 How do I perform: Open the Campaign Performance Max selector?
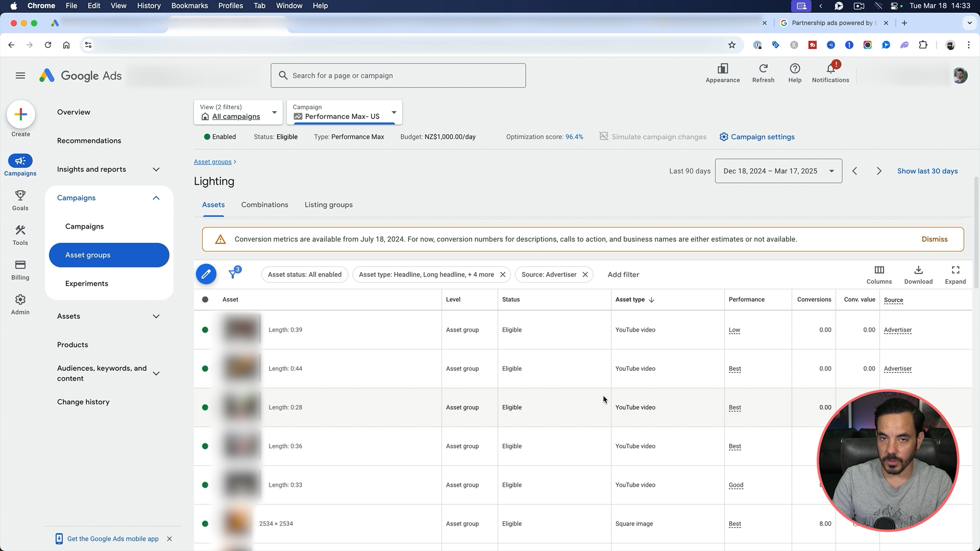pyautogui.click(x=345, y=112)
